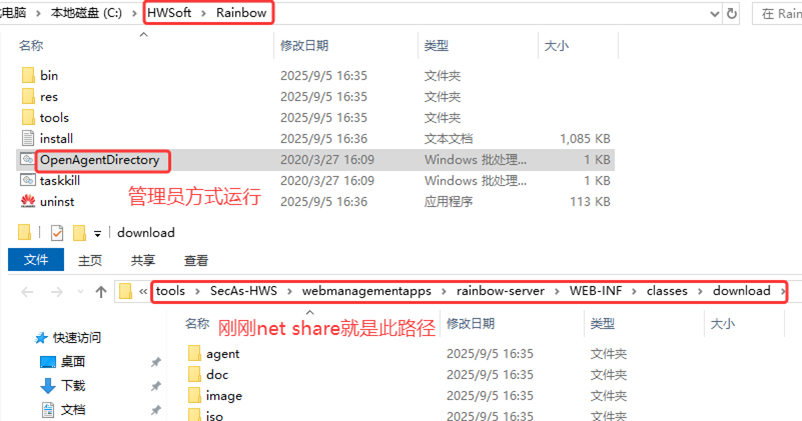Unpin 文档 using its pin icon
The height and width of the screenshot is (421, 802).
[x=155, y=410]
